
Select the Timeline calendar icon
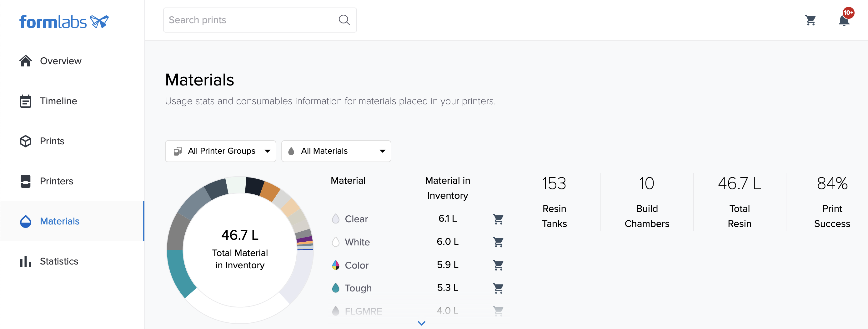click(x=26, y=100)
